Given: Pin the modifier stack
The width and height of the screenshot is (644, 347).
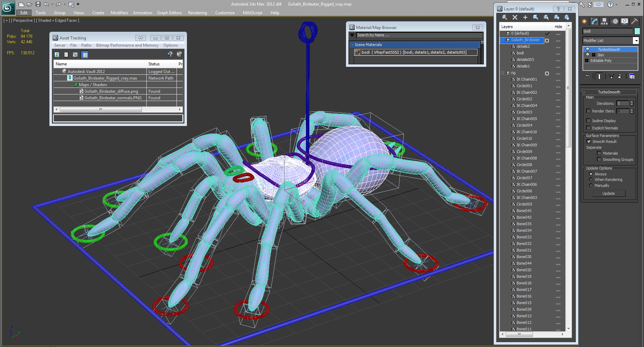Looking at the screenshot, I should tap(587, 76).
